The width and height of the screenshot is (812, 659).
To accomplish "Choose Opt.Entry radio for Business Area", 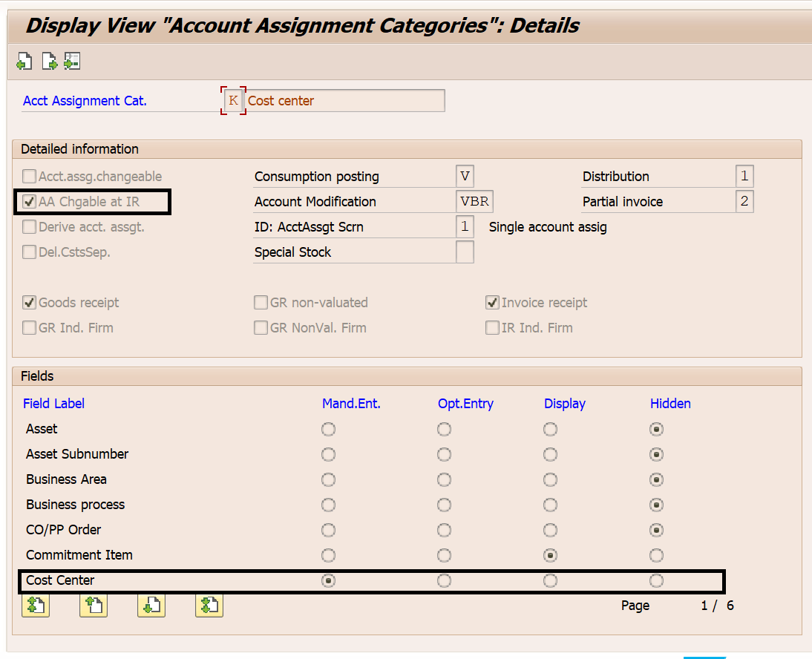I will (x=444, y=480).
